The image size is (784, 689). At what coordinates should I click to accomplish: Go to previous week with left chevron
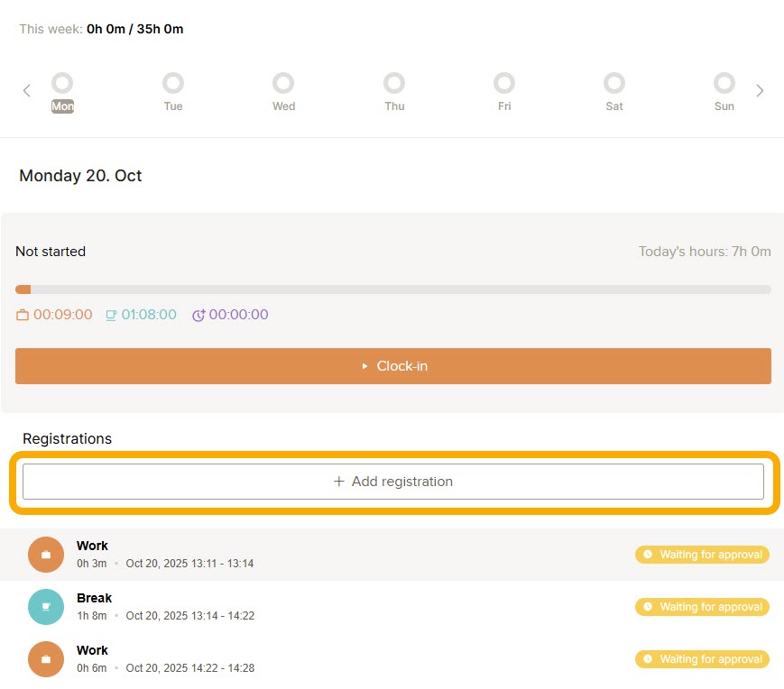(x=26, y=90)
